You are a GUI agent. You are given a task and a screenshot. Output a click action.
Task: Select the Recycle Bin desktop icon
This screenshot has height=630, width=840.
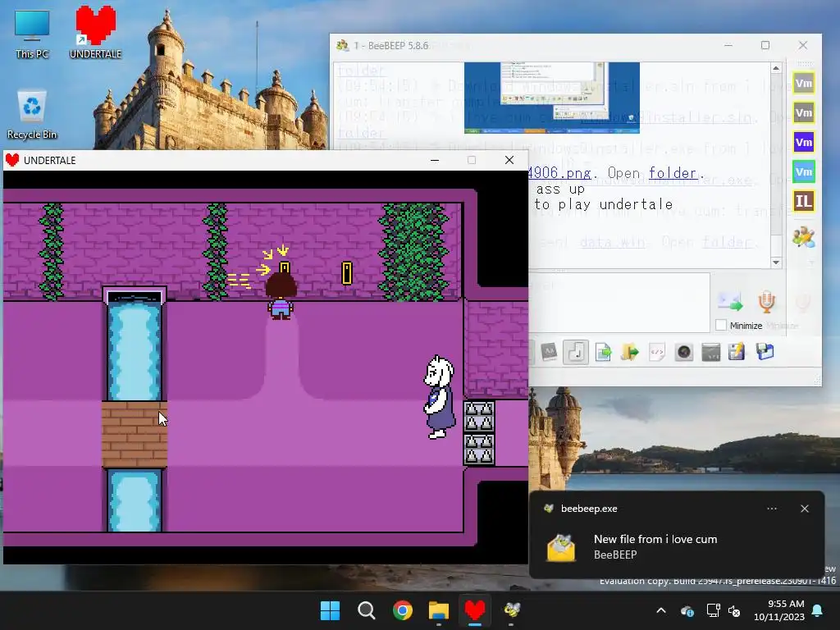pyautogui.click(x=32, y=115)
